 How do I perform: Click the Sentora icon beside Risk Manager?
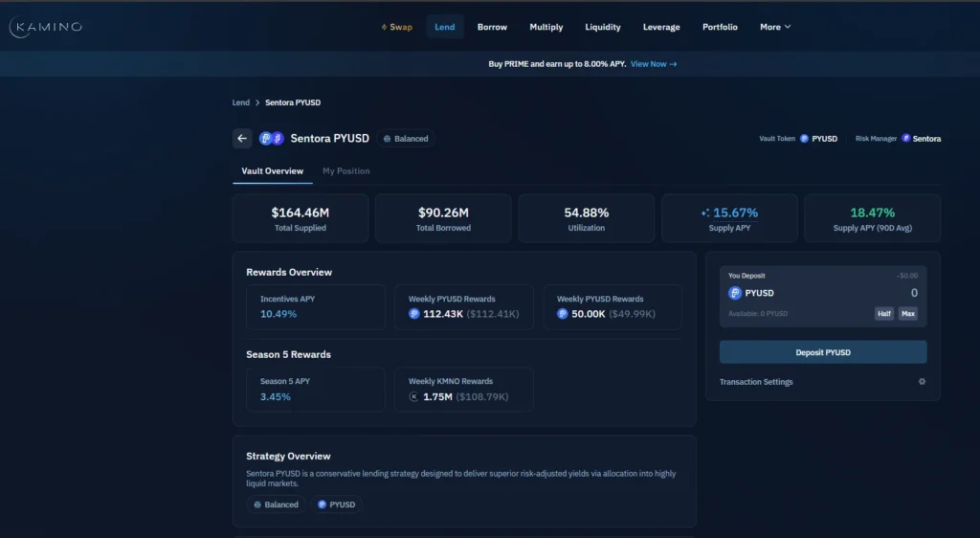(x=905, y=139)
